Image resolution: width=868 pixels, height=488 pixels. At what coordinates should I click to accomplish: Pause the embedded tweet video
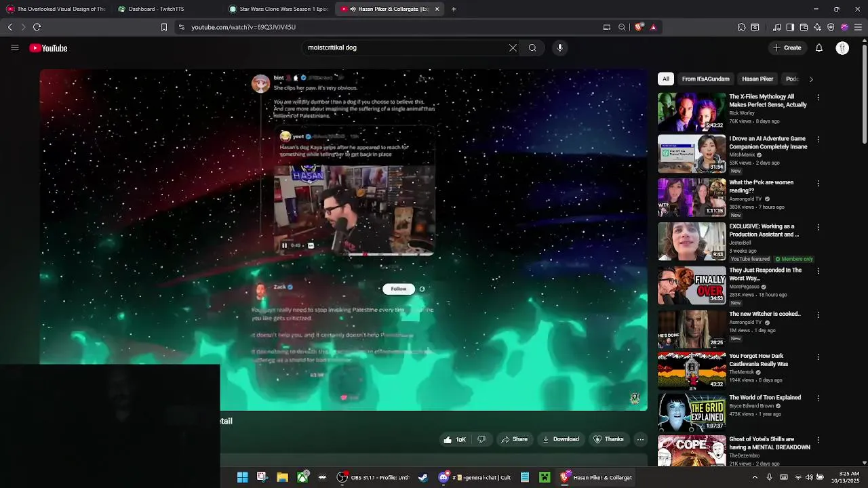pyautogui.click(x=284, y=245)
